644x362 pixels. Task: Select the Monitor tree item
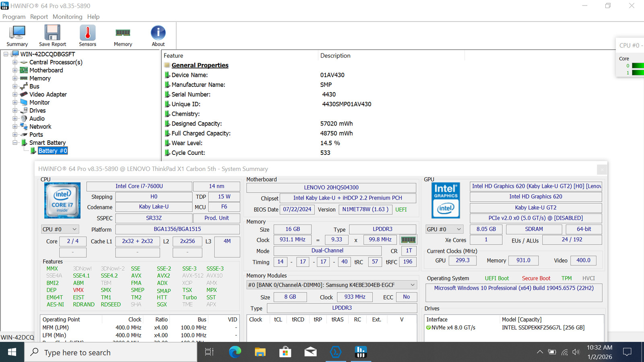(39, 103)
